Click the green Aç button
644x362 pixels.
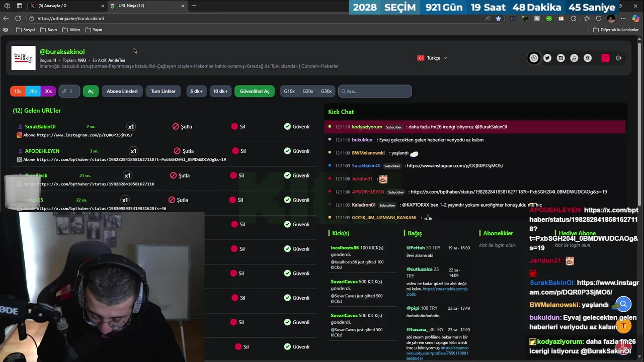pos(91,91)
